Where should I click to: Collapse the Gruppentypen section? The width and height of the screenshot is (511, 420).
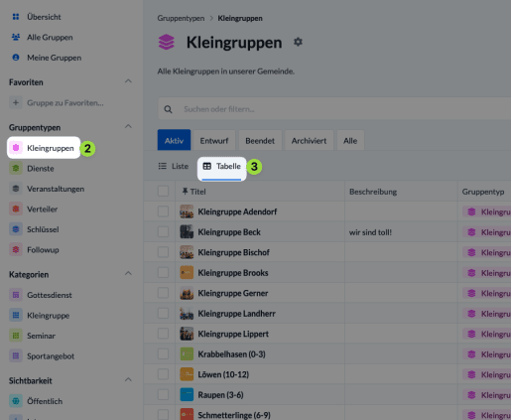click(128, 126)
